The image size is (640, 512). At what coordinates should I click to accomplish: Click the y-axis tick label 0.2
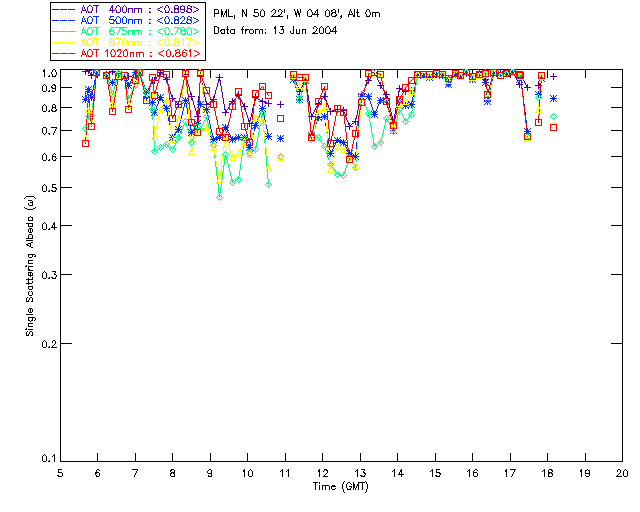(49, 344)
